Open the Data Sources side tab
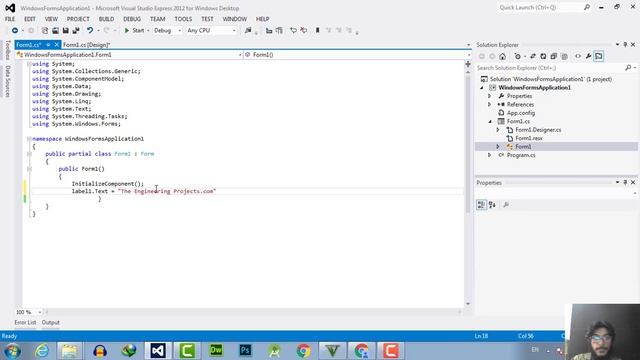This screenshot has width=640, height=360. [7, 81]
